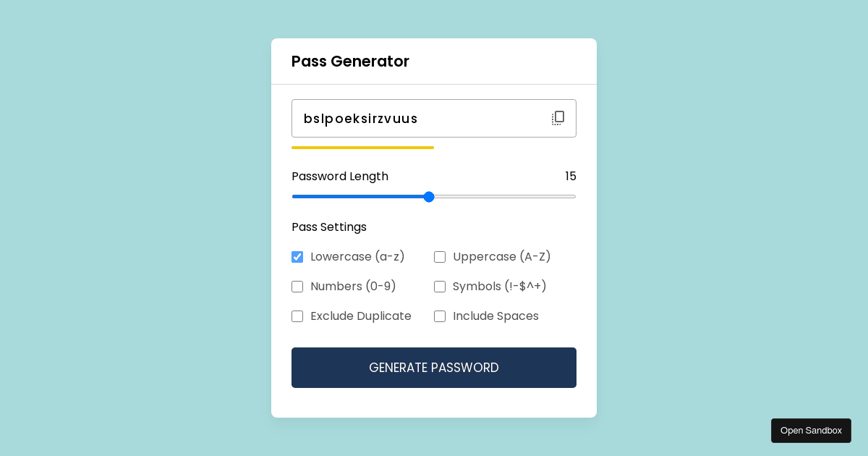Click the password length slider handle
868x456 pixels.
pyautogui.click(x=429, y=197)
